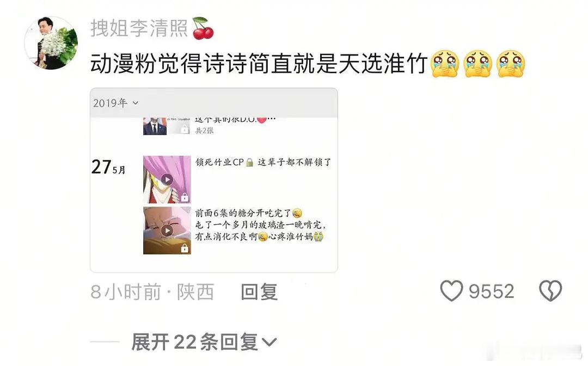Click the 共2张 image count label
Image resolution: width=588 pixels, height=366 pixels.
coord(204,131)
